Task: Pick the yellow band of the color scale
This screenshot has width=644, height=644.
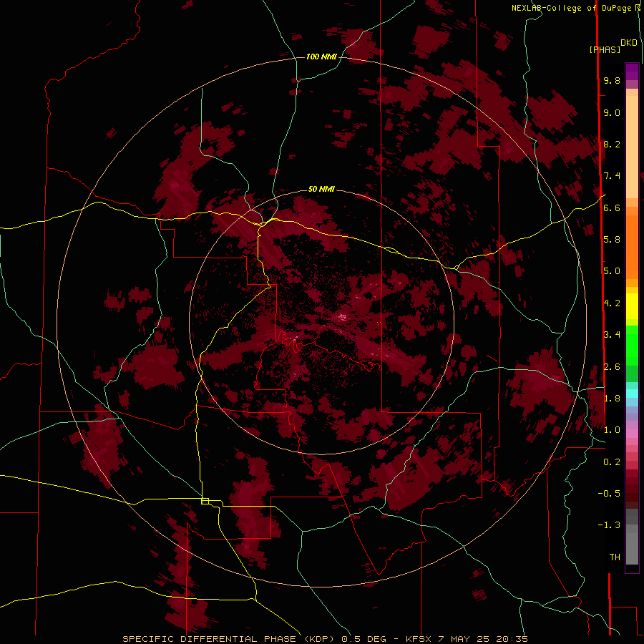Action: (x=632, y=306)
